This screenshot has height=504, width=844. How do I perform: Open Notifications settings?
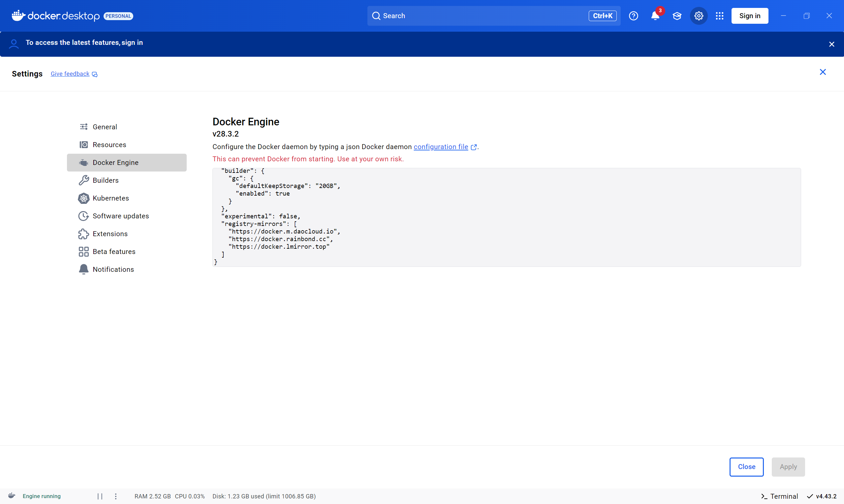(x=127, y=269)
